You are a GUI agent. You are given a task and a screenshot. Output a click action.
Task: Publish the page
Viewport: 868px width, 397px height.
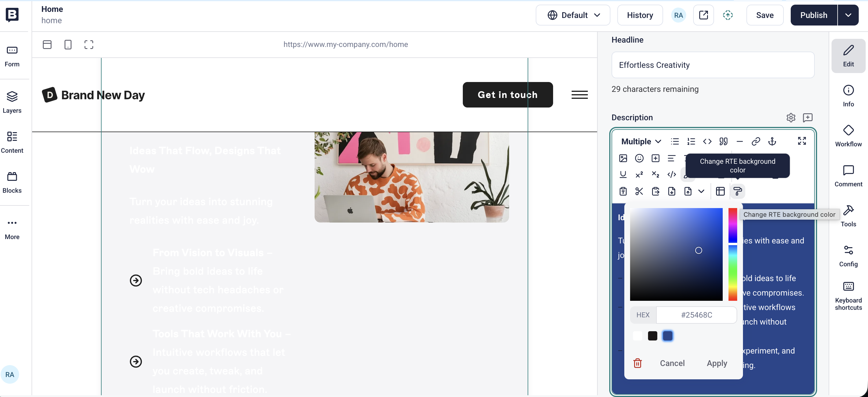point(814,15)
